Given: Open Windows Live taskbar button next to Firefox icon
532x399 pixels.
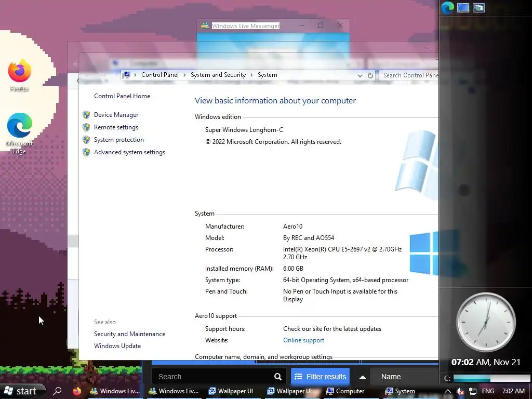Looking at the screenshot, I should pyautogui.click(x=115, y=391).
